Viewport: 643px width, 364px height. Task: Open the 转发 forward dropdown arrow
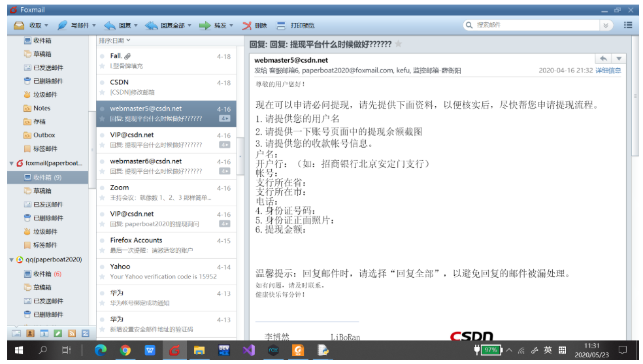[231, 25]
